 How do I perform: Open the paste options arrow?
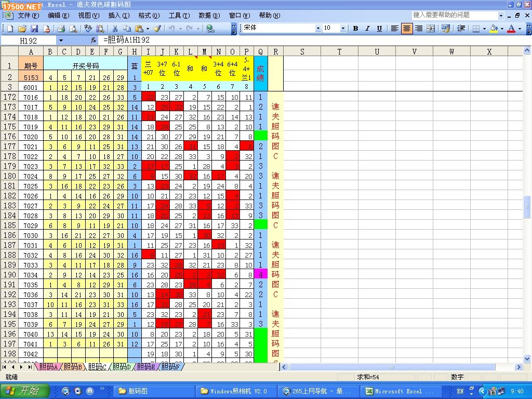click(x=148, y=29)
